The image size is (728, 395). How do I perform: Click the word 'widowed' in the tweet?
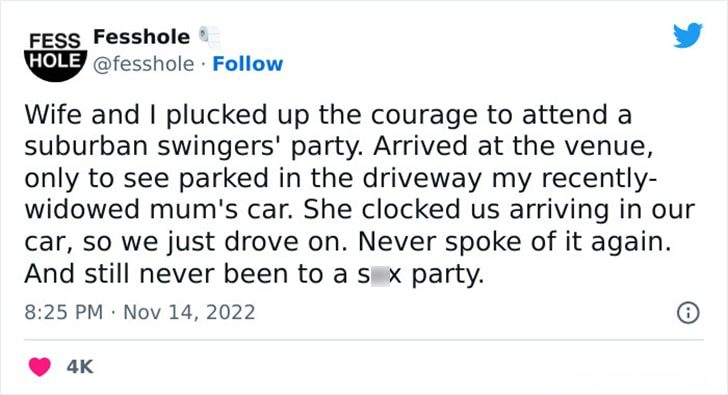pyautogui.click(x=83, y=210)
